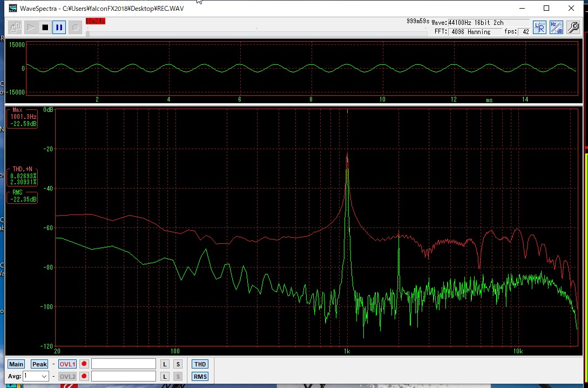Click the Record circle button
The image size is (588, 388).
pyautogui.click(x=75, y=27)
